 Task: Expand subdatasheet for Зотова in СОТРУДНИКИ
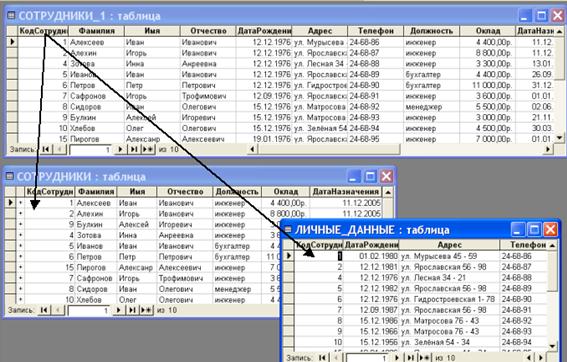pos(21,235)
